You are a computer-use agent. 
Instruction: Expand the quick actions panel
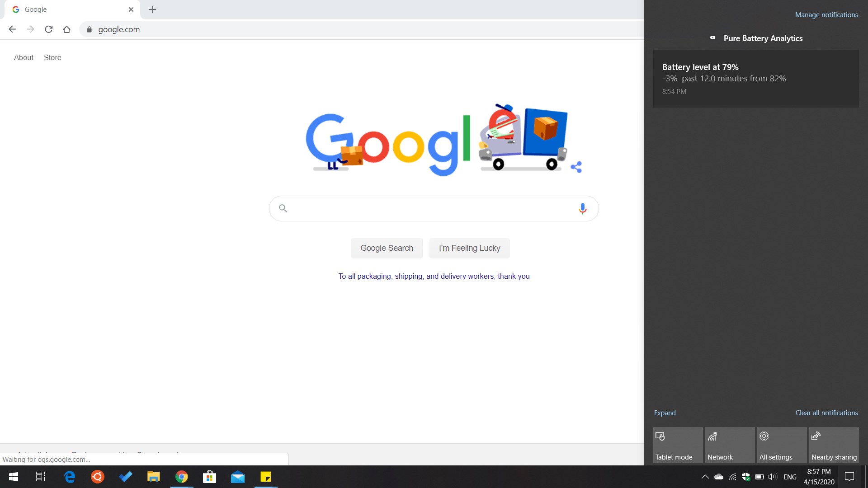[x=665, y=413]
